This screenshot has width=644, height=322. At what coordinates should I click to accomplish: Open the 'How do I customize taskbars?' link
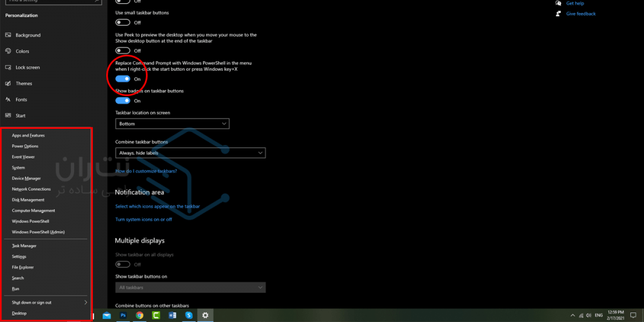pos(146,171)
